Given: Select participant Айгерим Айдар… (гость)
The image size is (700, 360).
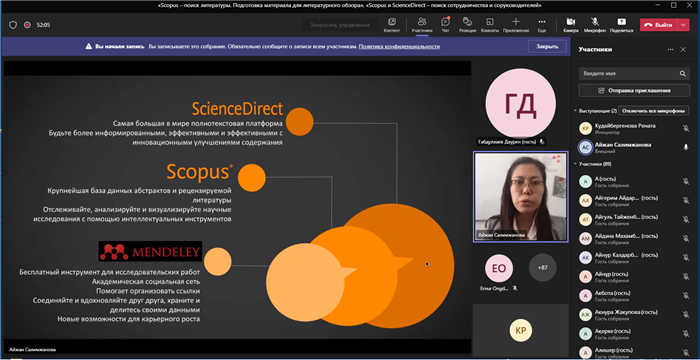Looking at the screenshot, I should (634, 201).
